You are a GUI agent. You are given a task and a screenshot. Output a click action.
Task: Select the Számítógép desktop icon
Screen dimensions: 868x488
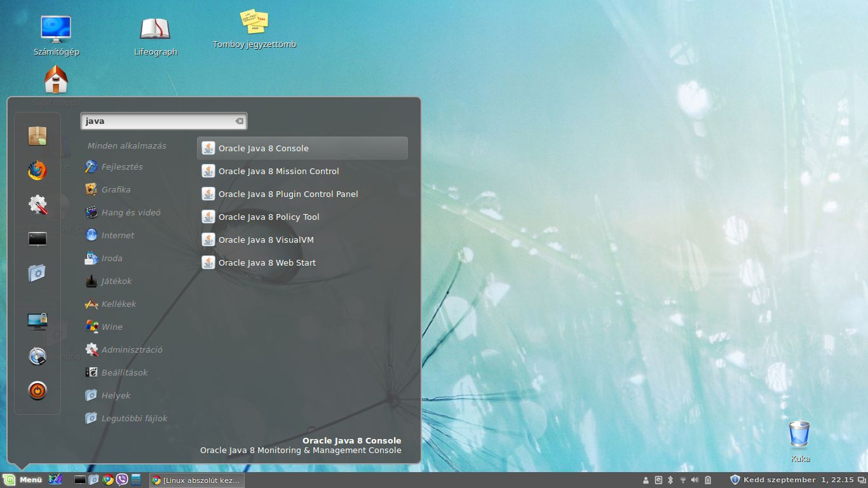pyautogui.click(x=56, y=37)
